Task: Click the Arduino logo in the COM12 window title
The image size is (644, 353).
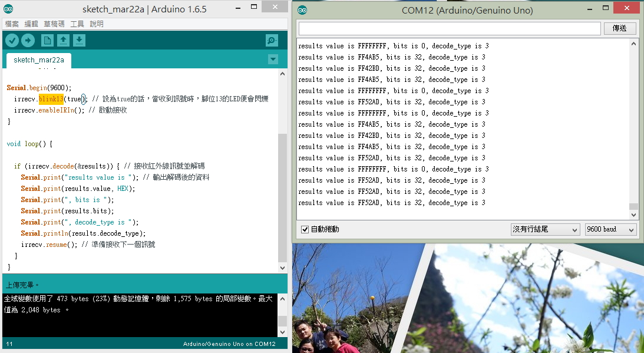Action: coord(302,10)
